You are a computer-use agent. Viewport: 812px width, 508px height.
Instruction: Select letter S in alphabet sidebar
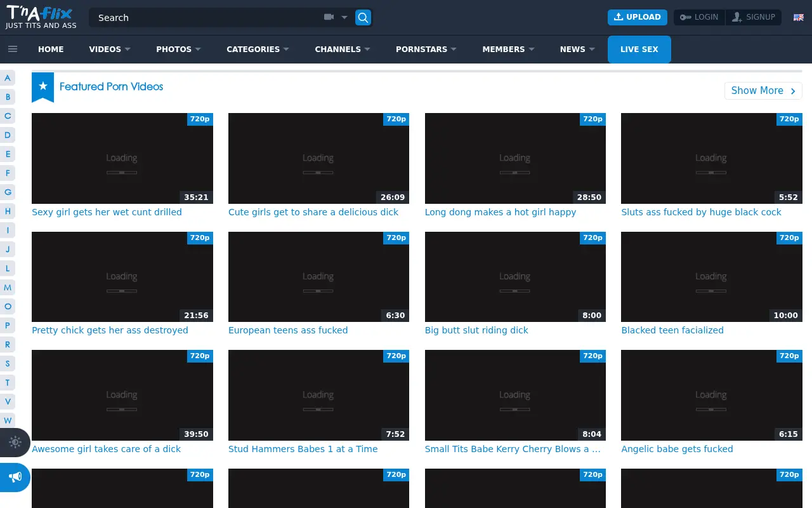(8, 364)
